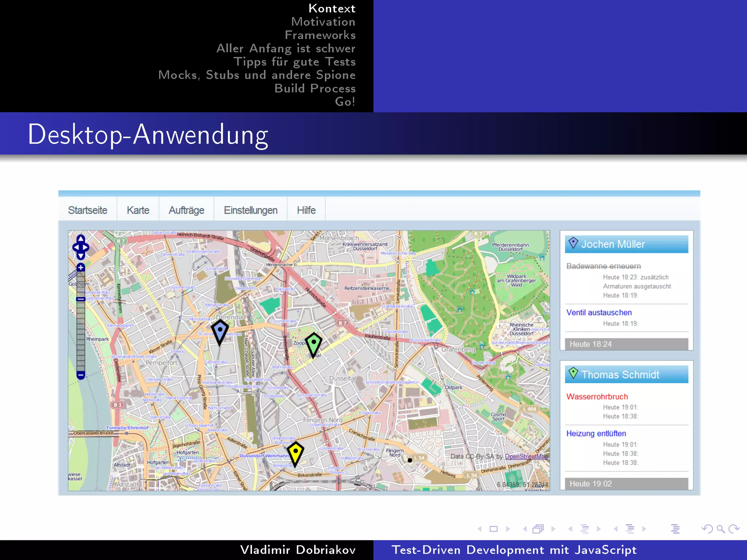Open the OpenStreetMap attribution link

(x=526, y=456)
